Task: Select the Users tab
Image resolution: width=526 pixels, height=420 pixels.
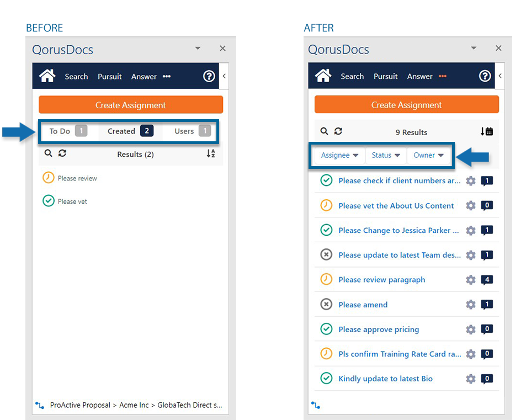Action: pos(192,131)
